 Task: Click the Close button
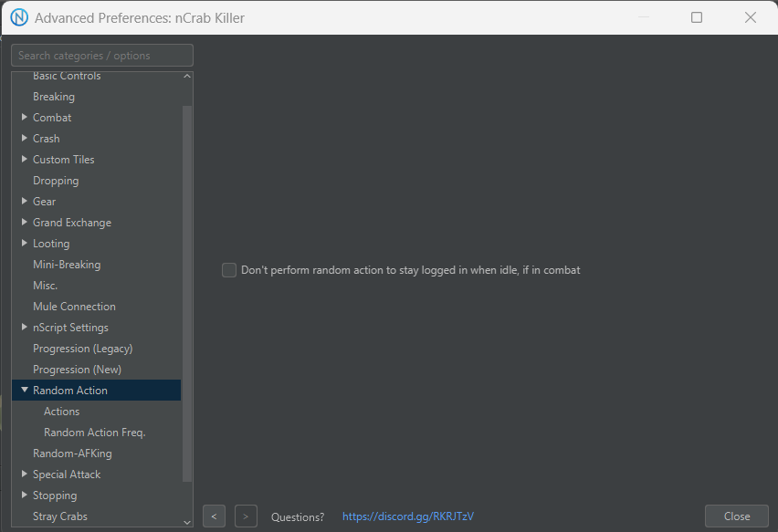(x=736, y=516)
